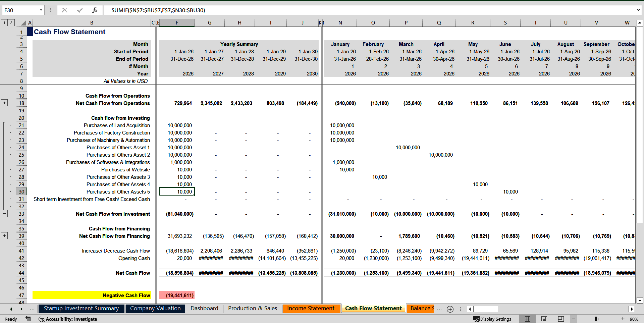
Task: Click the 90% zoom level
Action: click(634, 319)
